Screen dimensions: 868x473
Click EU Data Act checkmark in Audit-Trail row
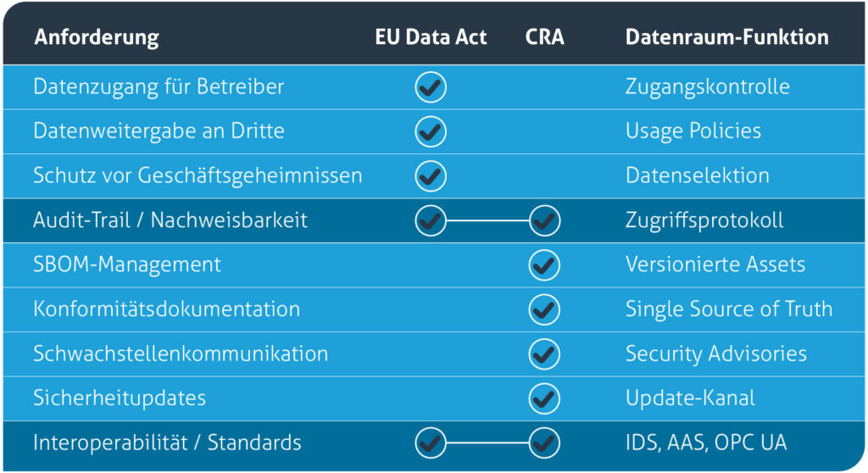(x=431, y=220)
